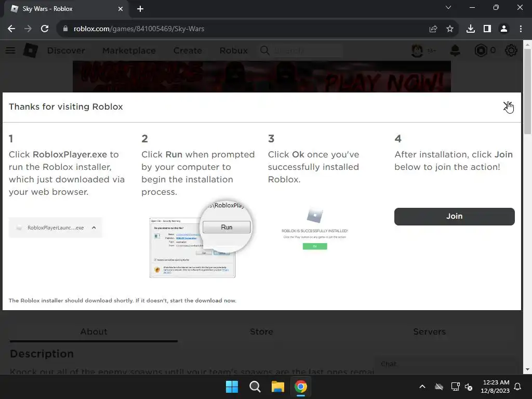Reload the Roblox page
The width and height of the screenshot is (532, 399).
tap(45, 29)
